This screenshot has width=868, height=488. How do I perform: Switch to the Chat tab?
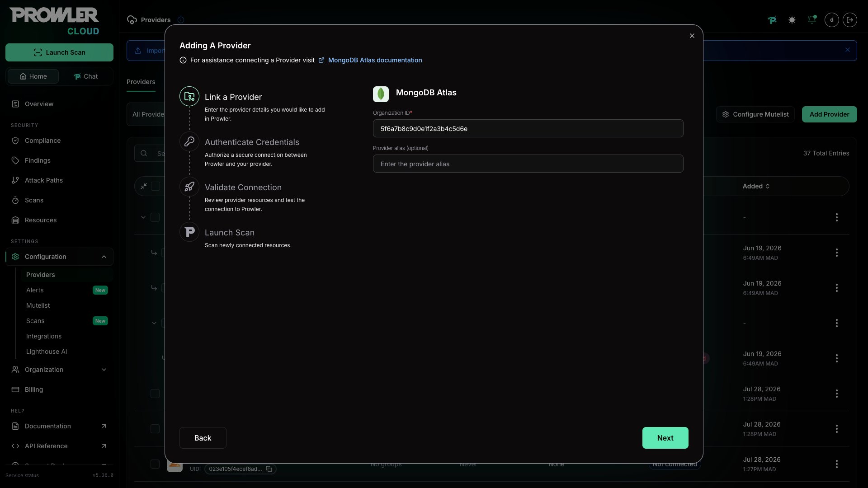coord(85,76)
